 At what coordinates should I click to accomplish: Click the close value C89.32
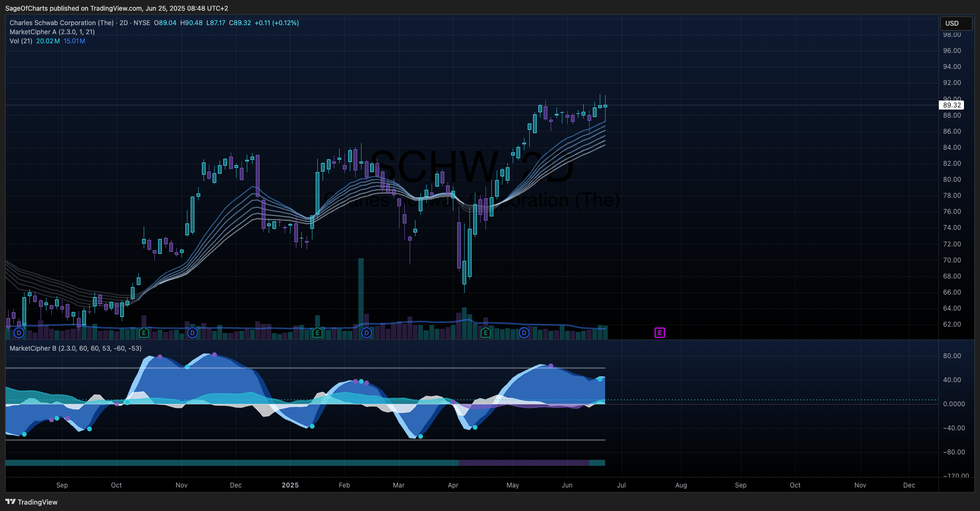pos(240,23)
